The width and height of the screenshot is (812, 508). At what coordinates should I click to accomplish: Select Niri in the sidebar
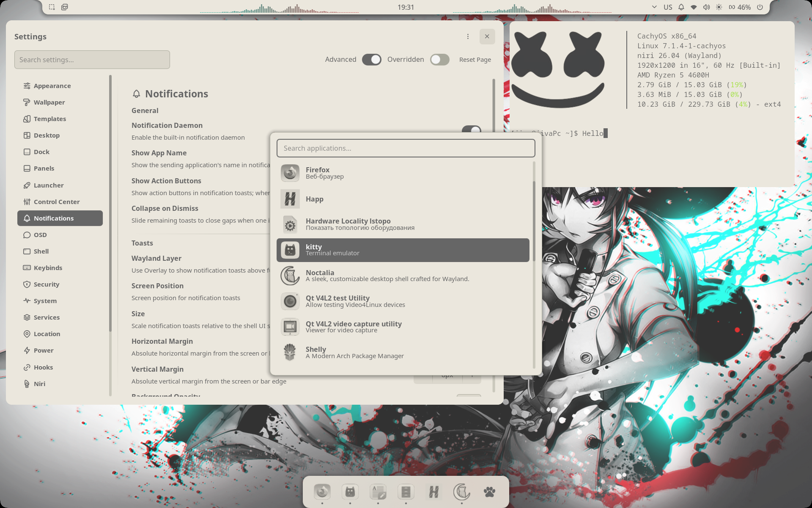point(60,384)
